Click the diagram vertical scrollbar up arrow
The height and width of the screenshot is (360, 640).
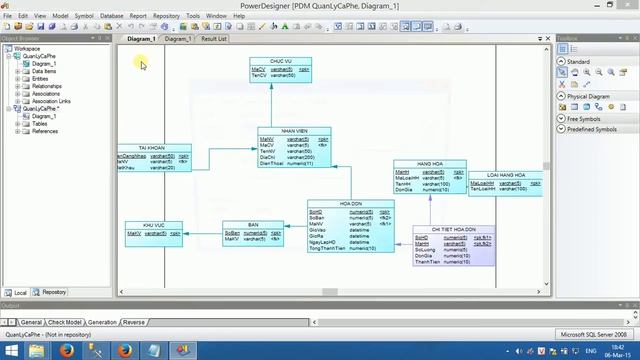546,49
